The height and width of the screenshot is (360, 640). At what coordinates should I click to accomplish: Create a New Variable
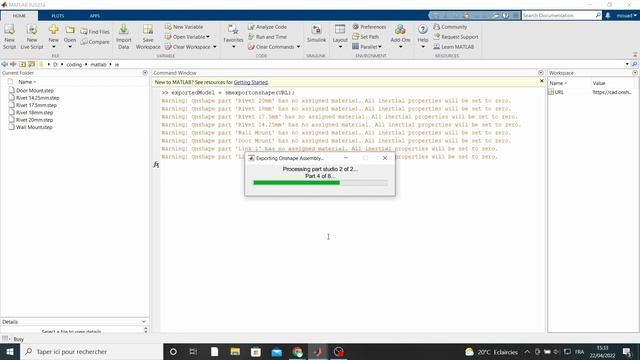(x=184, y=27)
